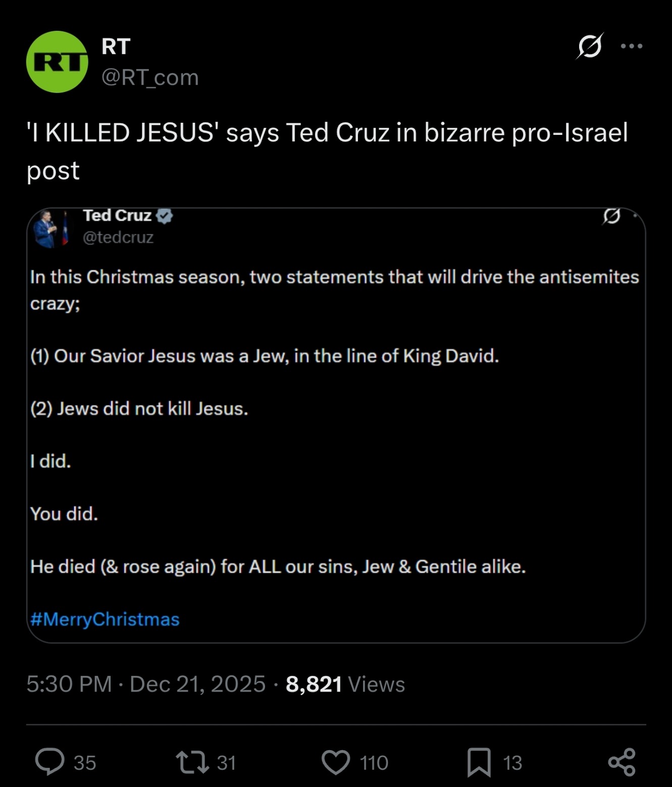Image resolution: width=672 pixels, height=787 pixels.
Task: Open the 8,821 Views analytics
Action: pyautogui.click(x=345, y=684)
